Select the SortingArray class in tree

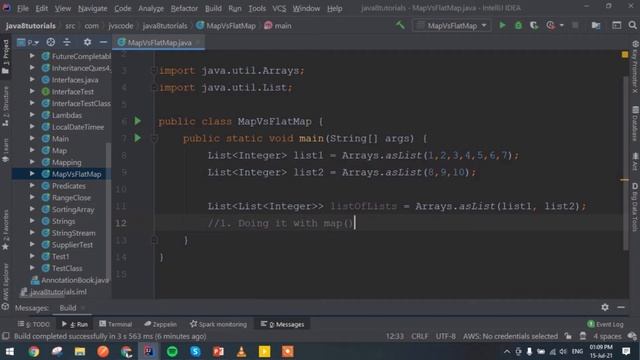73,209
